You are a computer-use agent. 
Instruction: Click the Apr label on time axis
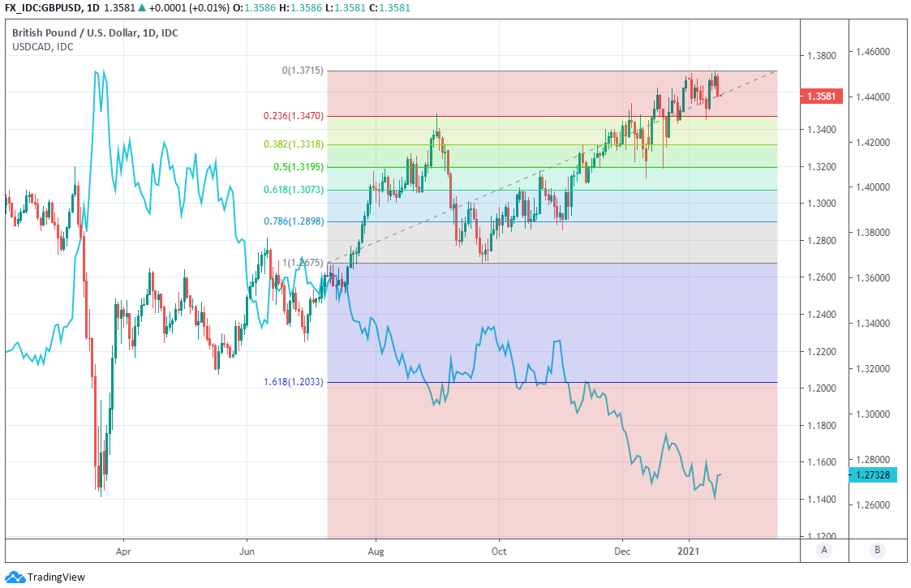coord(123,550)
